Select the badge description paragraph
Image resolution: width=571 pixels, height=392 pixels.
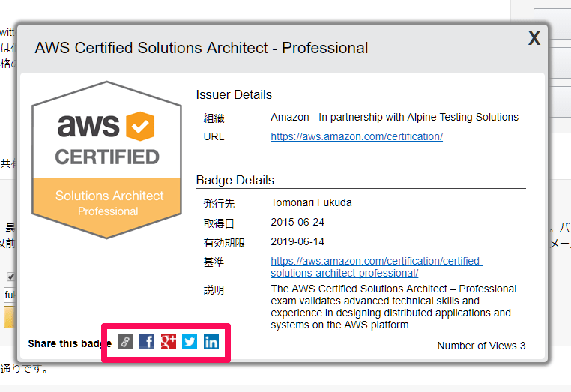click(x=393, y=307)
